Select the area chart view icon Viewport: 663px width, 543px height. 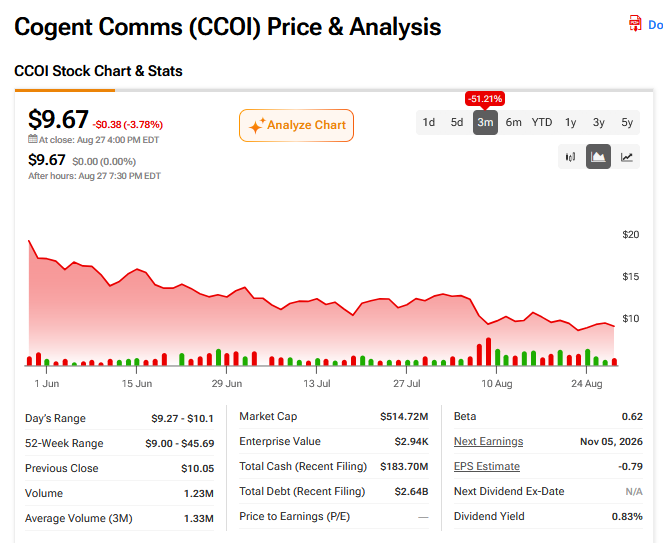[x=598, y=157]
